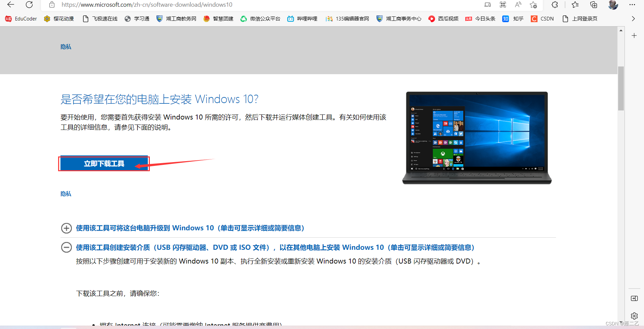This screenshot has width=644, height=329.
Task: Open the Favorites list icon
Action: point(575,5)
